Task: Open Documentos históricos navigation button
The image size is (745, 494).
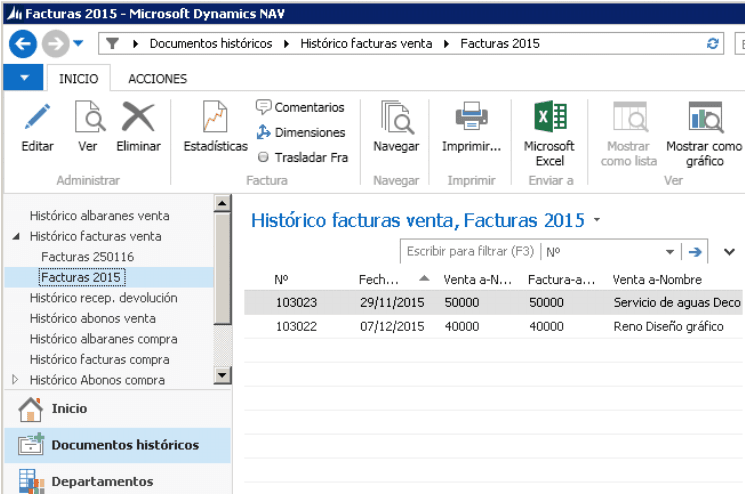Action: 117,445
